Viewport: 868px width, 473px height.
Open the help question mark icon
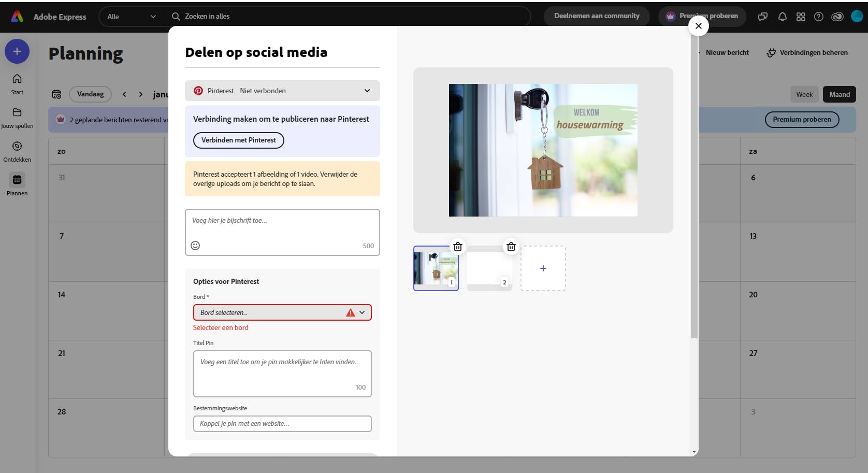pyautogui.click(x=819, y=17)
